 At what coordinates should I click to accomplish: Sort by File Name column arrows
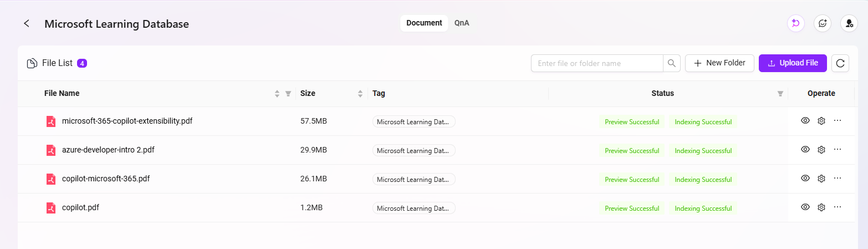(277, 94)
